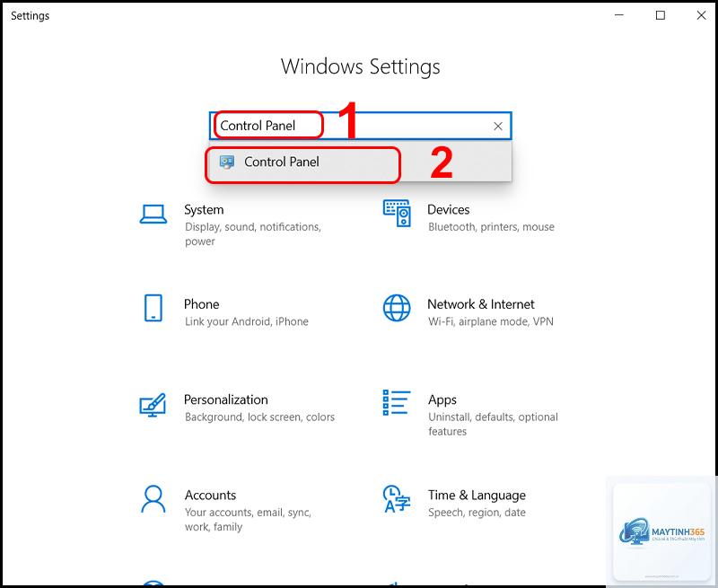Open Network & Internet settings heading
This screenshot has height=588, width=718.
(x=481, y=304)
